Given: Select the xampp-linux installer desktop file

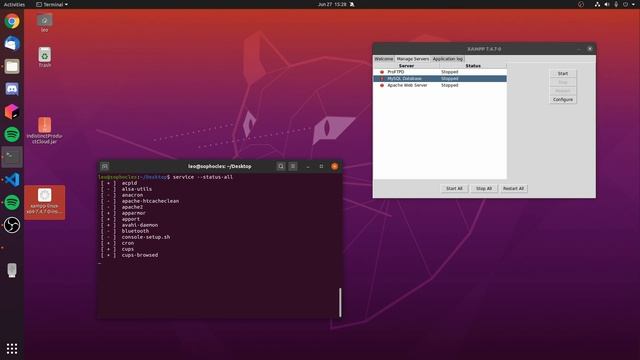Looking at the screenshot, I should [44, 202].
